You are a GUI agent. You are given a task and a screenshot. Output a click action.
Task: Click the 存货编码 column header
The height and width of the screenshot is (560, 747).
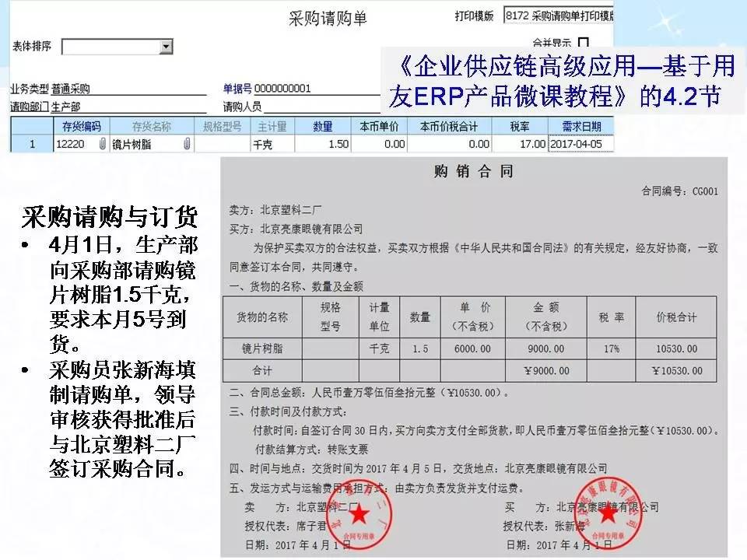pos(82,126)
